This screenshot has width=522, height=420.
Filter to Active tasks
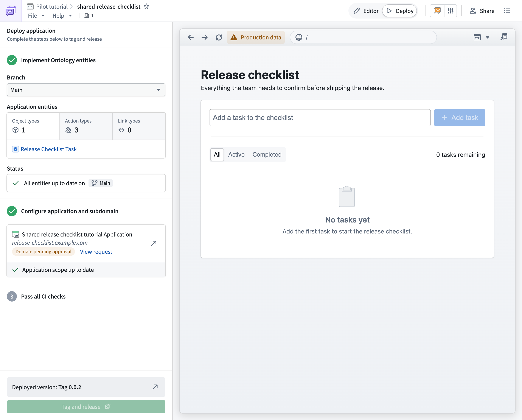click(236, 154)
